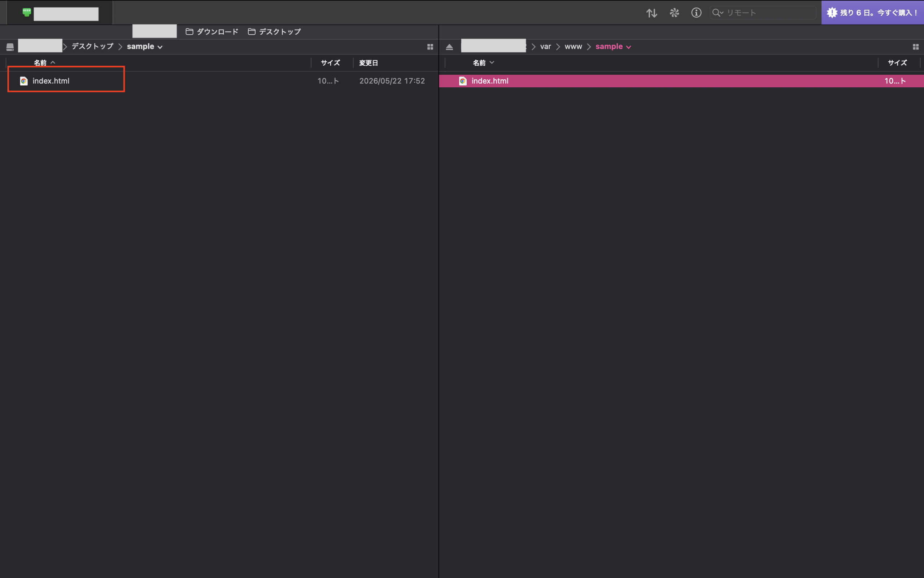Click the remote search field
The height and width of the screenshot is (578, 924).
pos(763,13)
